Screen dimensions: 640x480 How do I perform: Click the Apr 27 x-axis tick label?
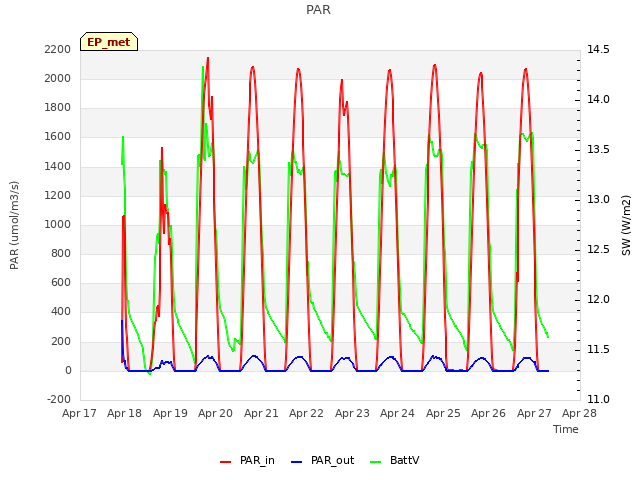[534, 413]
